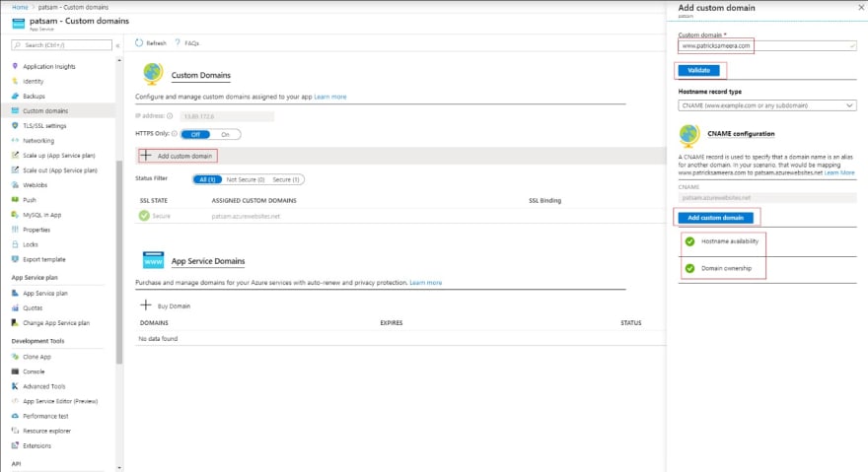Viewport: 868px width, 472px height.
Task: Select Custom domains in the sidebar
Action: pyautogui.click(x=45, y=110)
